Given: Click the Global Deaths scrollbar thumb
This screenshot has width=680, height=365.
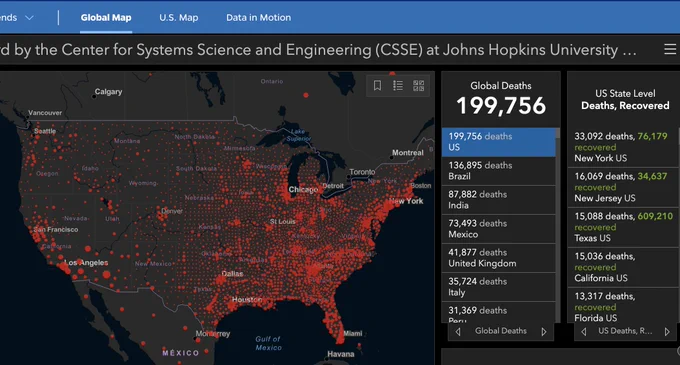Looking at the screenshot, I should coord(558,133).
